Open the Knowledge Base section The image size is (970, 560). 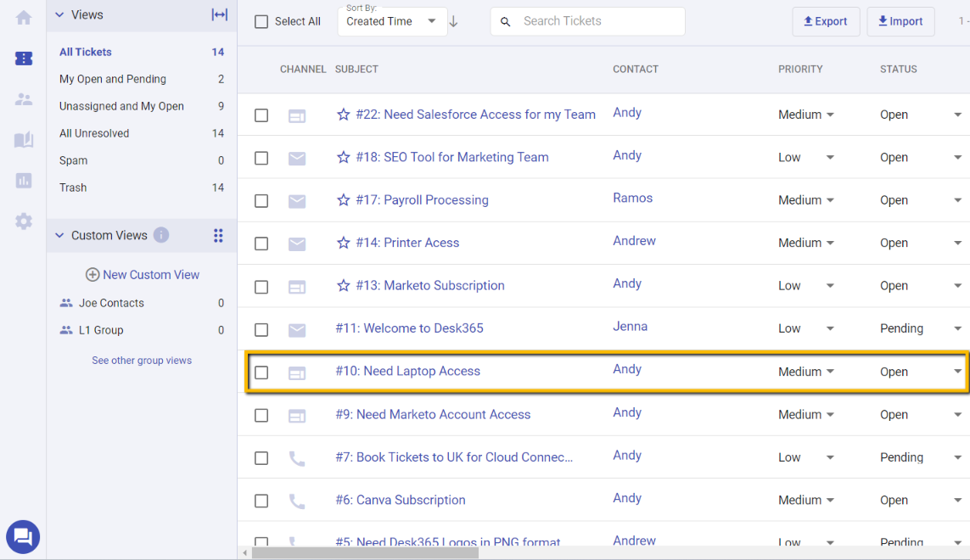(x=23, y=141)
